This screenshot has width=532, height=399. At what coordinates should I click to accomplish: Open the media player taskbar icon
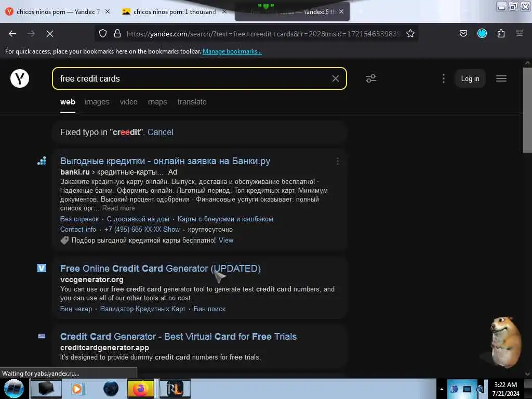tap(77, 389)
